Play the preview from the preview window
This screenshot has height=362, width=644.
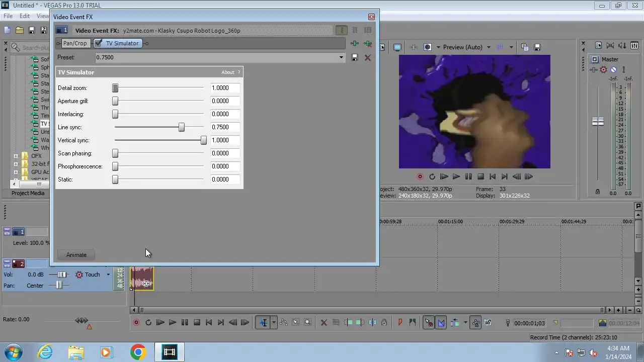coord(456,176)
